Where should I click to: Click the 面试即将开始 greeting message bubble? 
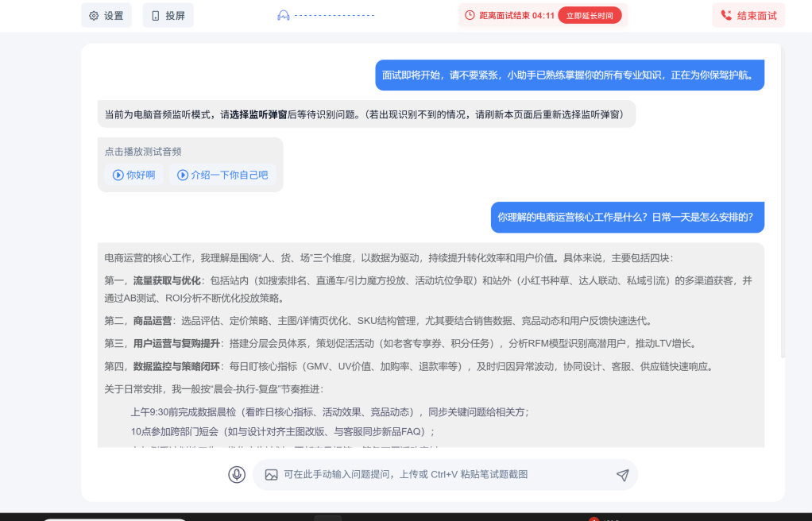[569, 75]
